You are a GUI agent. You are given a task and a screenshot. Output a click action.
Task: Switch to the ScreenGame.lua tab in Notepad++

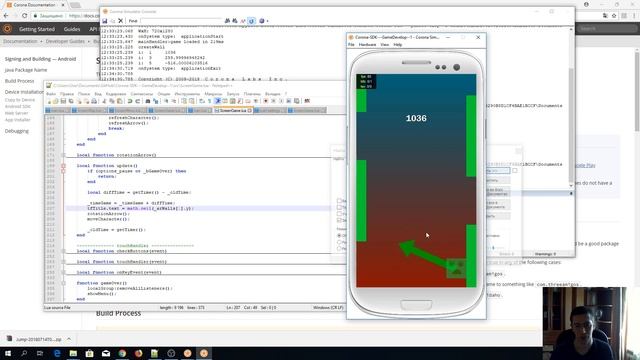pos(233,110)
